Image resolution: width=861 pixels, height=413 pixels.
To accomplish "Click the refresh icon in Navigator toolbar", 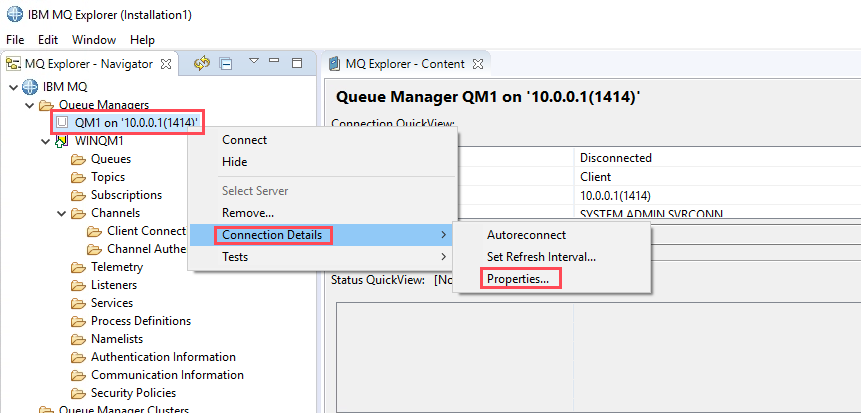I will [202, 63].
